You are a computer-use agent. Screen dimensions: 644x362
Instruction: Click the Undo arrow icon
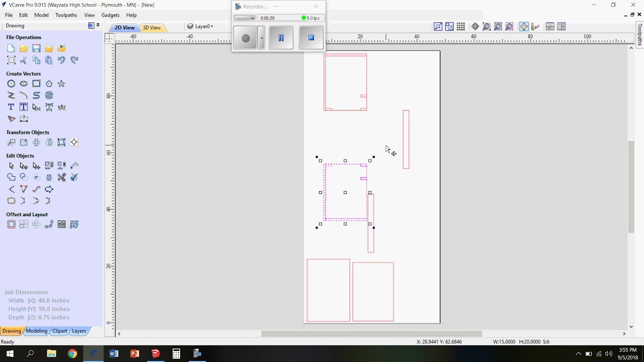61,60
